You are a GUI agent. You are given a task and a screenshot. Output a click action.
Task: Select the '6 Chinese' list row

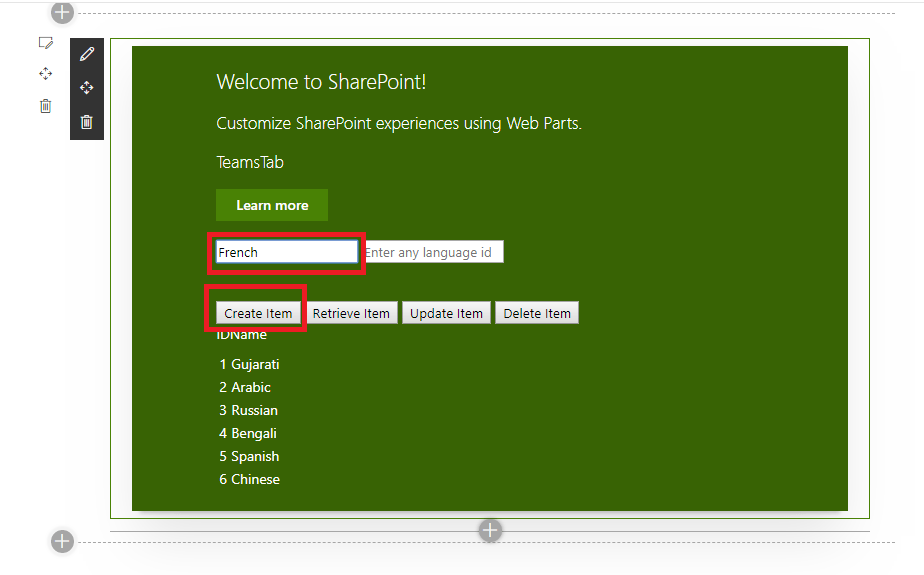pyautogui.click(x=250, y=479)
